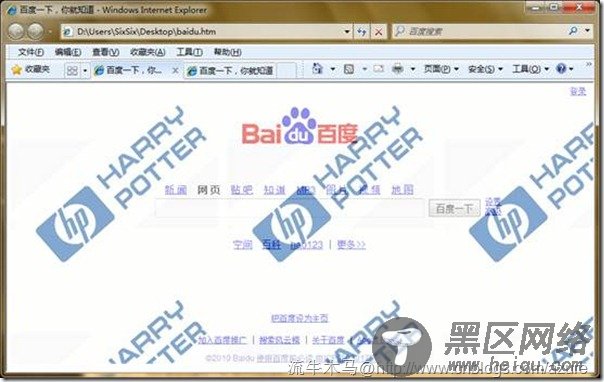This screenshot has height=382, width=604.
Task: Close the first Baidu tab
Action: (x=175, y=70)
